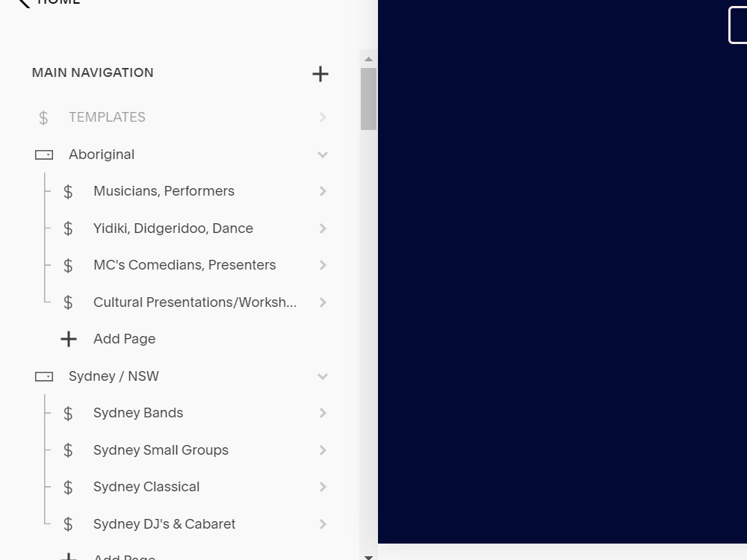Viewport: 747px width, 560px height.
Task: Open the Yidiki, Didgeridoo, Dance page
Action: (173, 228)
